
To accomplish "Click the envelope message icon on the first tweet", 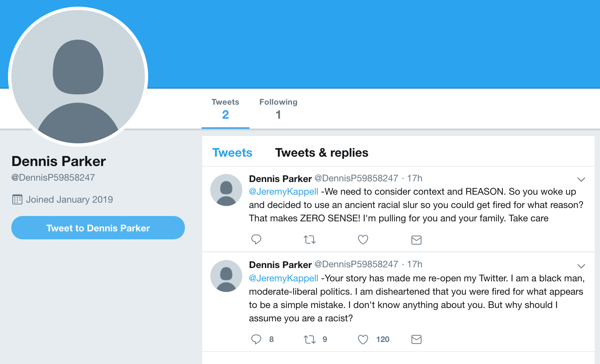I will pos(416,240).
